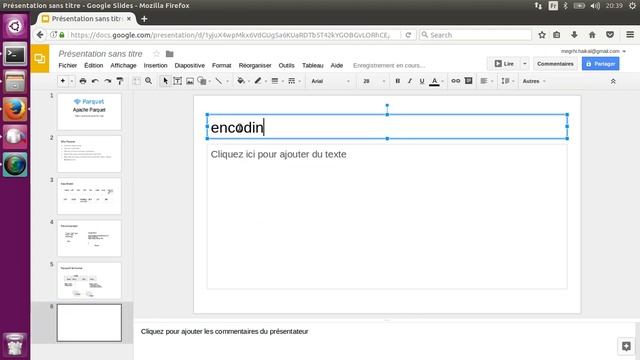Open the Format menu
The height and width of the screenshot is (360, 640).
[x=222, y=65]
